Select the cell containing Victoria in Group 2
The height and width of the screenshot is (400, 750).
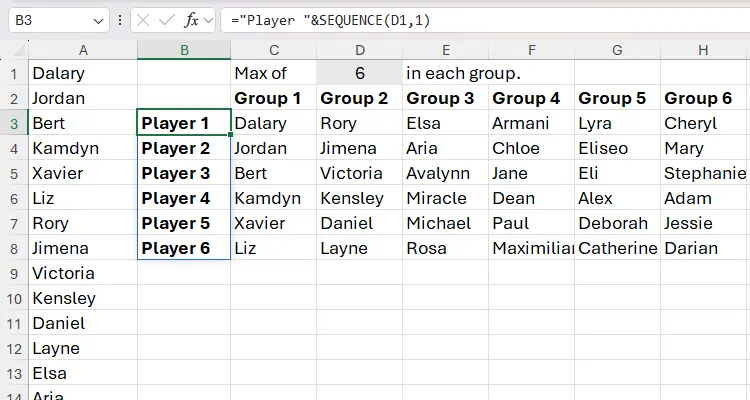click(x=360, y=173)
